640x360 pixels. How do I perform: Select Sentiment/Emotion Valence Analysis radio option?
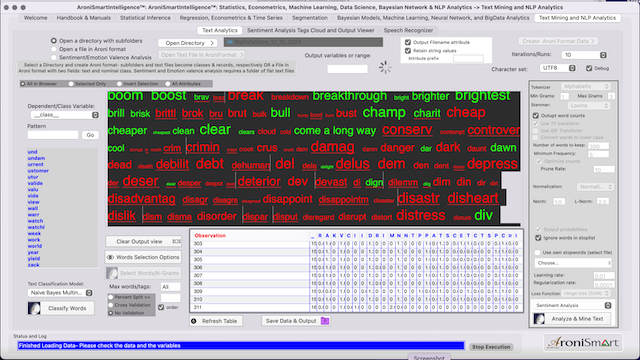53,57
